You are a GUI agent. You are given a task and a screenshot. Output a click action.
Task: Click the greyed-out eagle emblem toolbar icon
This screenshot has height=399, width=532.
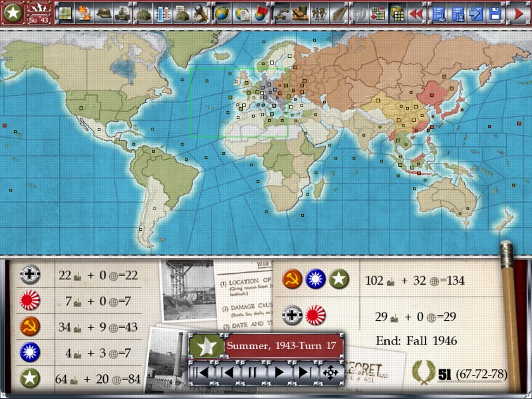pos(359,13)
